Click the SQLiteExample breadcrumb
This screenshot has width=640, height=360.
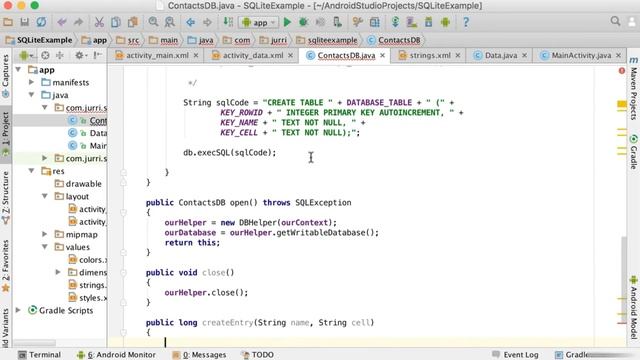click(x=39, y=40)
